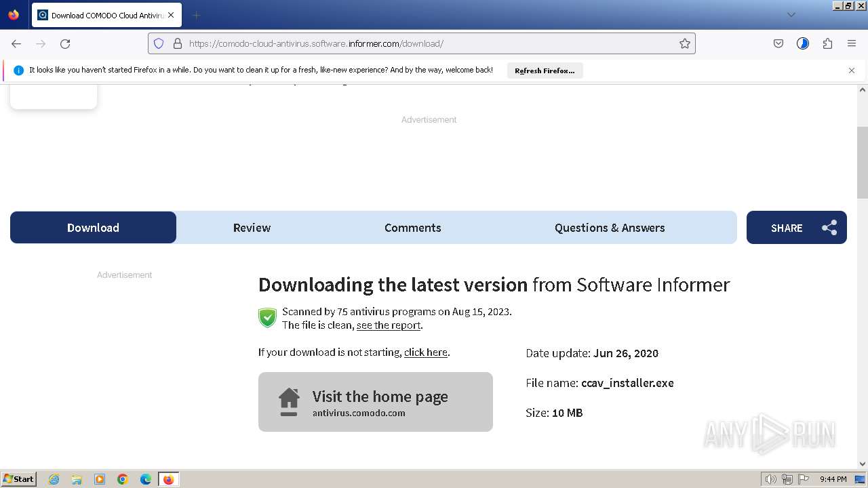Image resolution: width=868 pixels, height=488 pixels.
Task: Open the Comments tab
Action: [412, 228]
